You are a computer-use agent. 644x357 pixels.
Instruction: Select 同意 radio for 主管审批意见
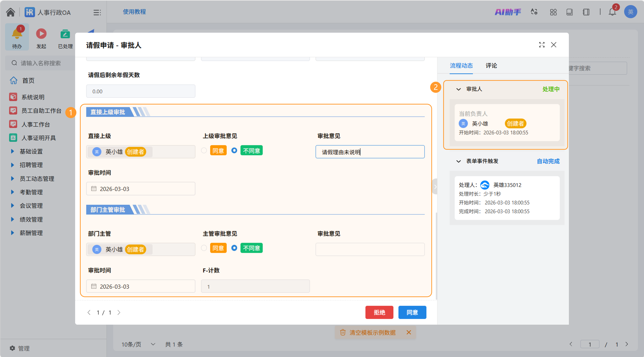coord(204,248)
